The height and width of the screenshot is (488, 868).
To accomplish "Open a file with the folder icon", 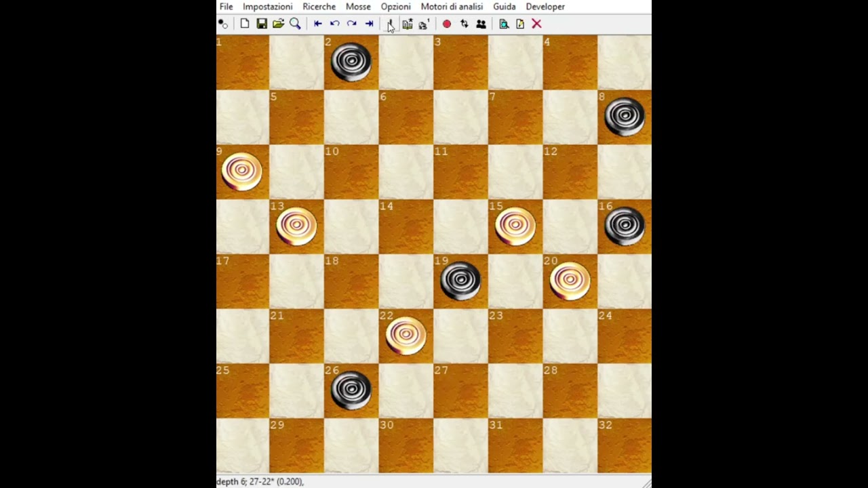I will tap(278, 24).
